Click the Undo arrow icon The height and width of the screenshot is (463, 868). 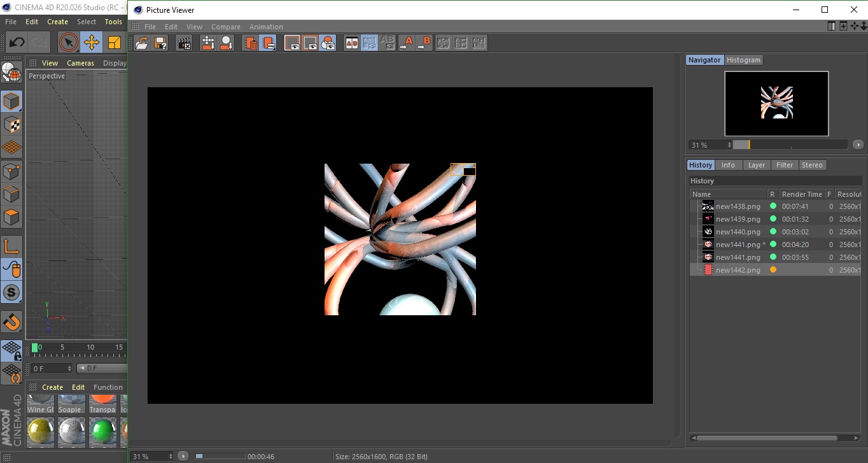coord(17,43)
